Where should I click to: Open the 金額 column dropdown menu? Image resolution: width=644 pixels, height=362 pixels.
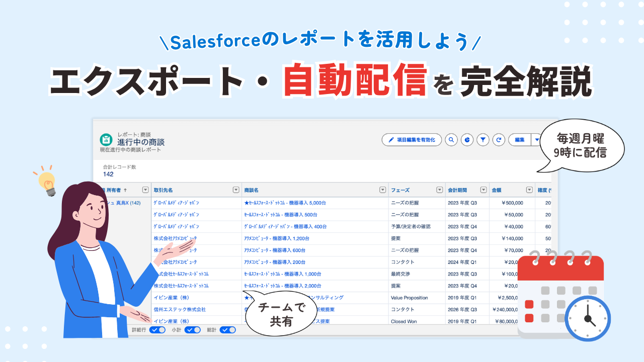click(x=529, y=190)
